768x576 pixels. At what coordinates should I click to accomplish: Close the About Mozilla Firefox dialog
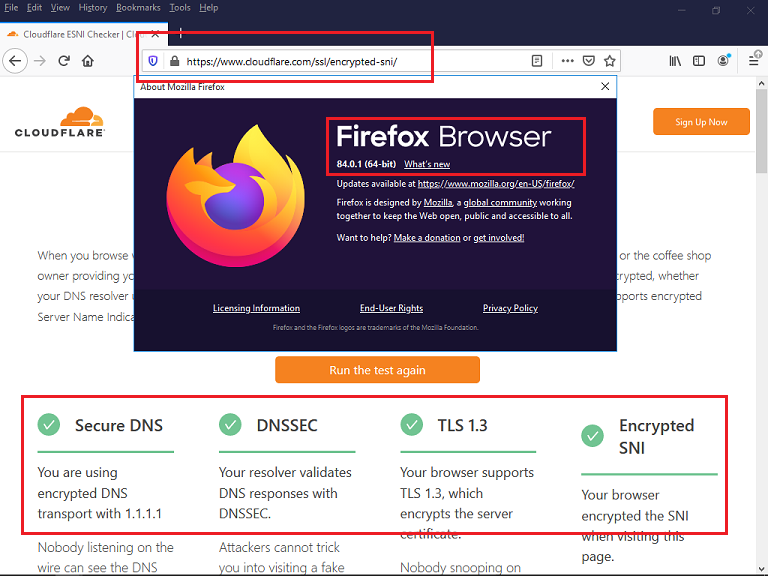(x=605, y=87)
